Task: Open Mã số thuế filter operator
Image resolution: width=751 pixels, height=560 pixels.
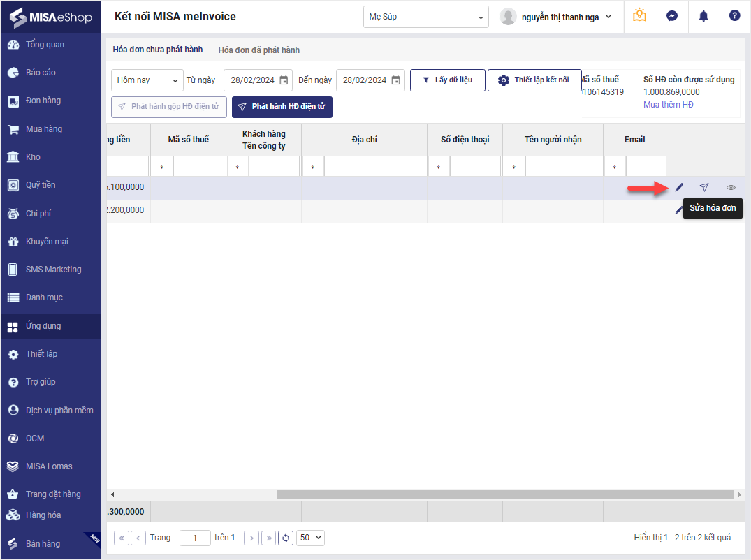Action: pos(162,168)
